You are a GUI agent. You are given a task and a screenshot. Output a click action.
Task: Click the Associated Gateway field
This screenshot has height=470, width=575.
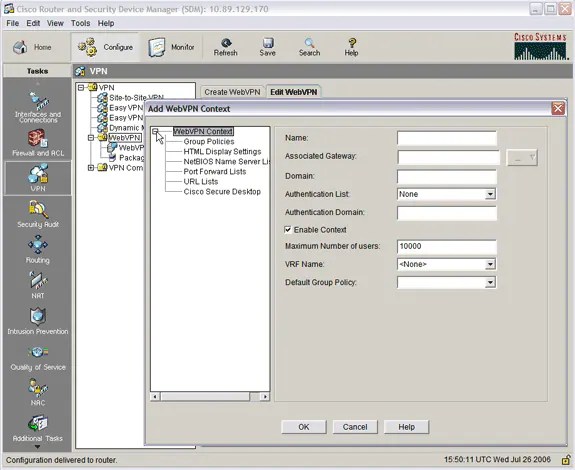click(x=448, y=158)
